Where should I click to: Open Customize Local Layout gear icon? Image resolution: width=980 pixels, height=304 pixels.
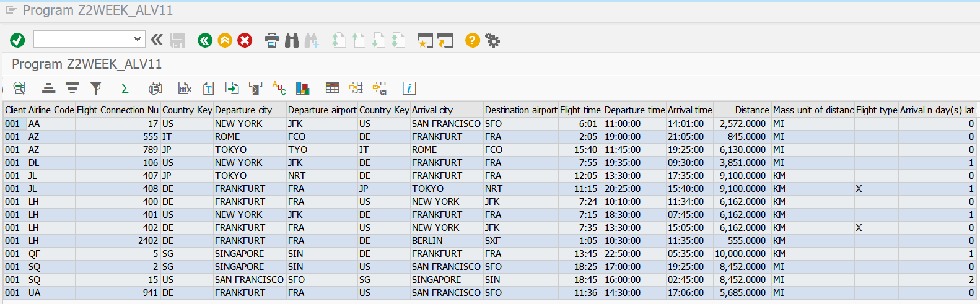coord(492,40)
